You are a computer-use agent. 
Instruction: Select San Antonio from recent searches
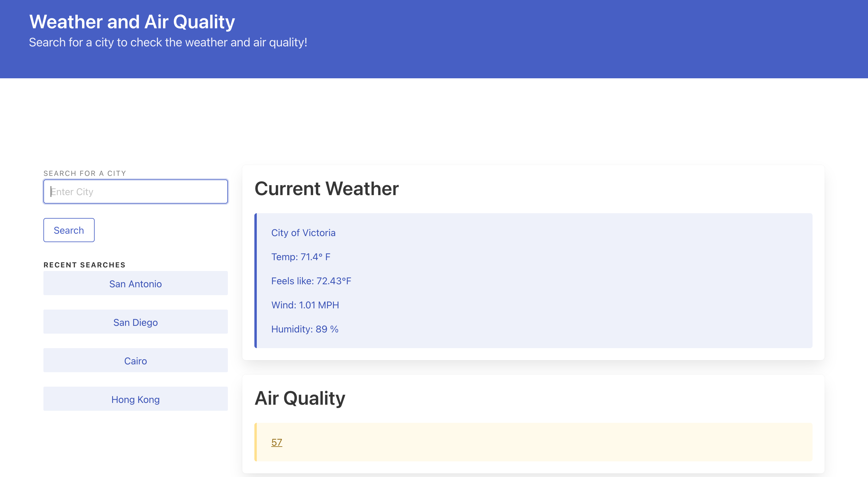coord(135,283)
